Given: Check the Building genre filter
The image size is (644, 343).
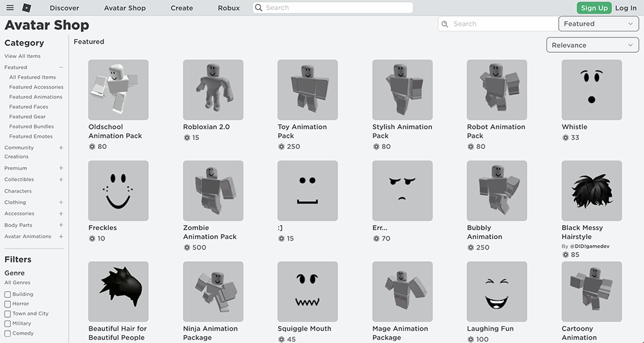Looking at the screenshot, I should 7,295.
